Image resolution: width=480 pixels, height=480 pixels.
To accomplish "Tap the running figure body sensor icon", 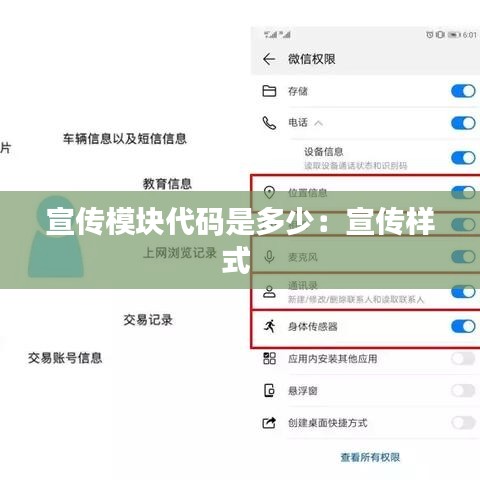I will pyautogui.click(x=269, y=326).
